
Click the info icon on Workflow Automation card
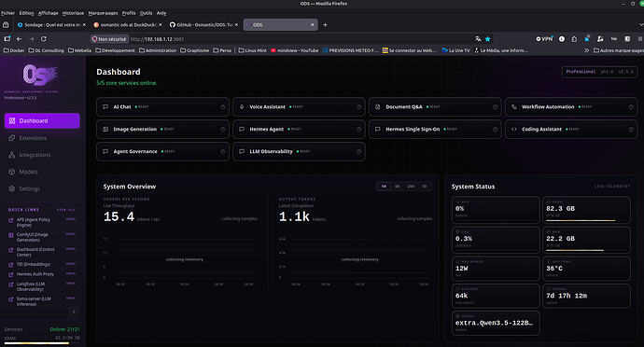[x=631, y=107]
